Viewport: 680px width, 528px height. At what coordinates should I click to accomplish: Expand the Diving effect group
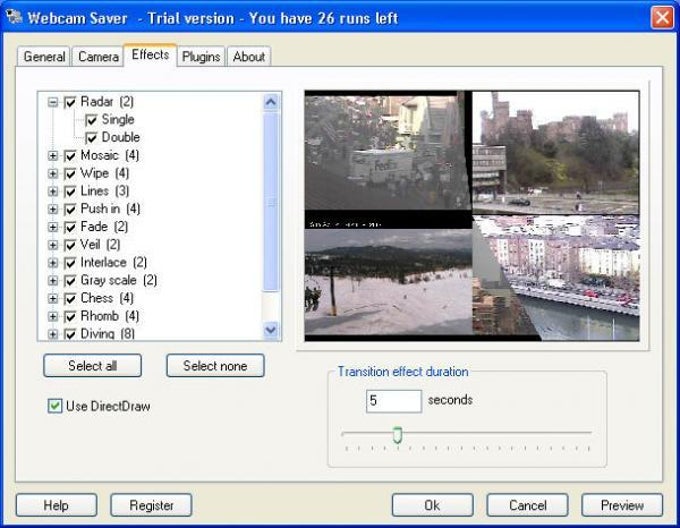click(x=53, y=334)
